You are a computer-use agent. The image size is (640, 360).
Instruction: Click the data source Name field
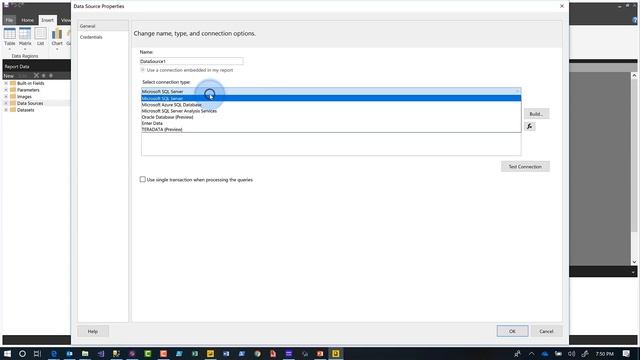(x=191, y=61)
